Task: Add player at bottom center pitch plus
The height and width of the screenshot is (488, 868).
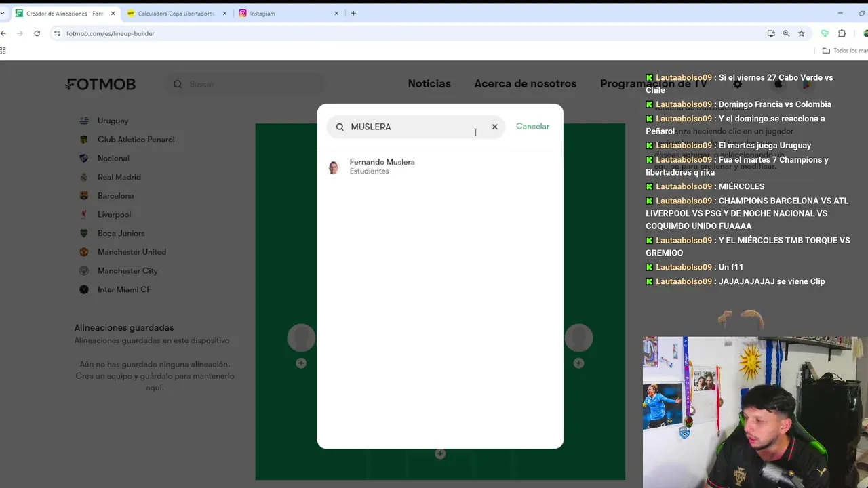Action: (x=440, y=453)
